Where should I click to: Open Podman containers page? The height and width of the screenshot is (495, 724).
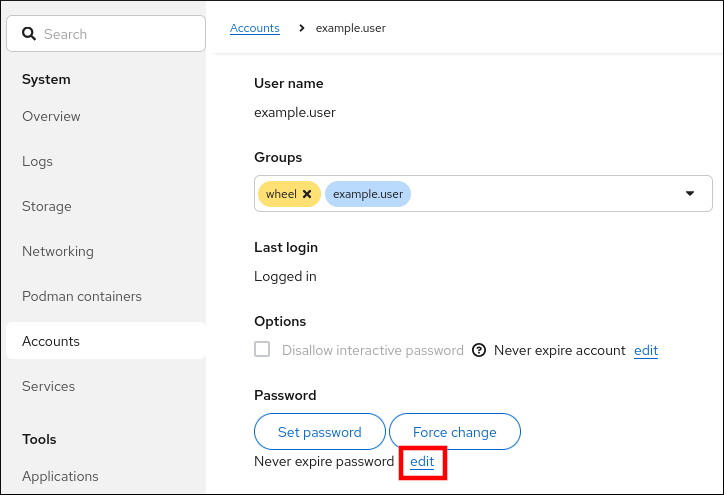coord(82,296)
